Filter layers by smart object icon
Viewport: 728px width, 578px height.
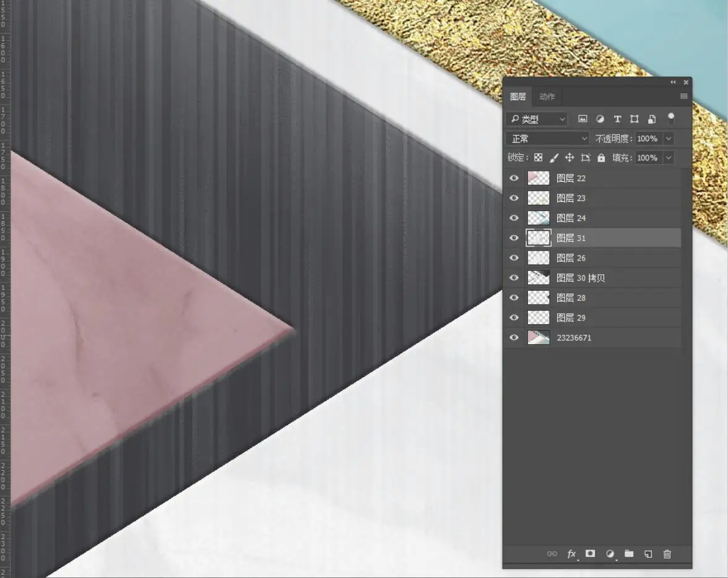pyautogui.click(x=652, y=119)
